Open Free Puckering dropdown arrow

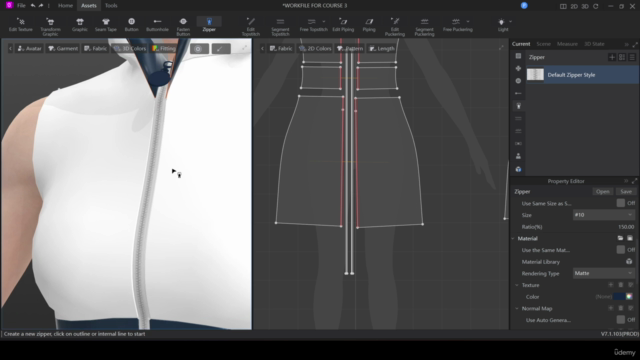468,22
